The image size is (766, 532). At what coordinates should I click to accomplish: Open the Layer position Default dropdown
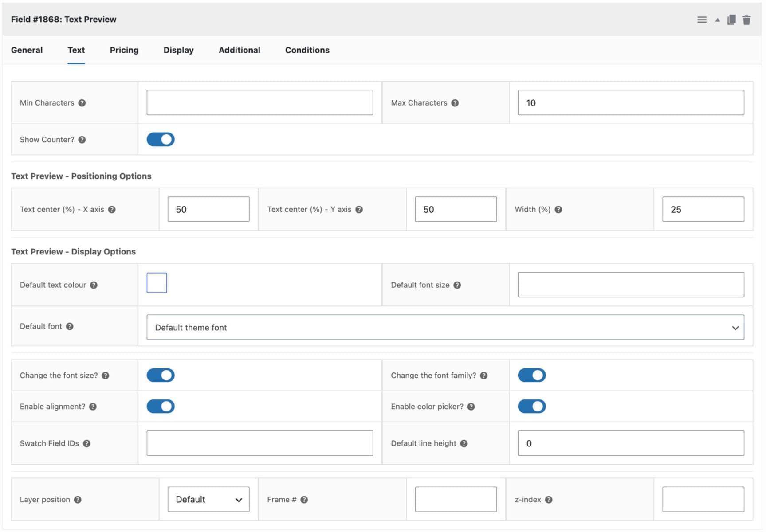pos(208,500)
